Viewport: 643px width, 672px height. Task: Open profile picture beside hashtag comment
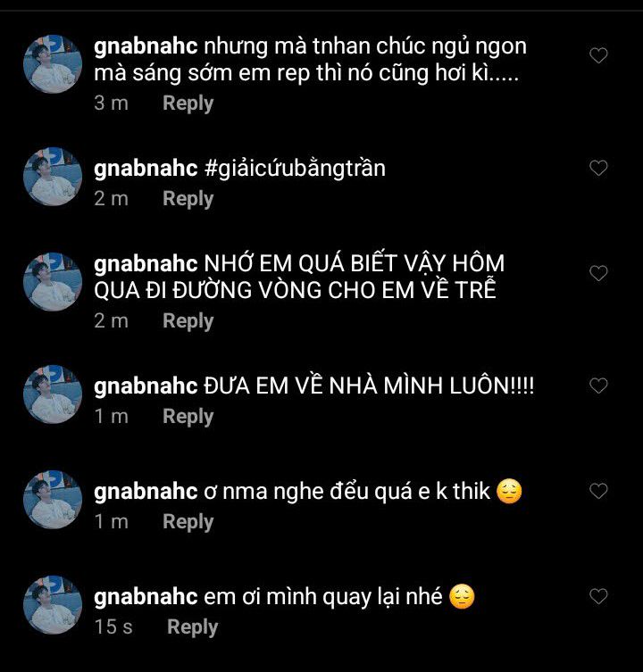click(x=53, y=177)
